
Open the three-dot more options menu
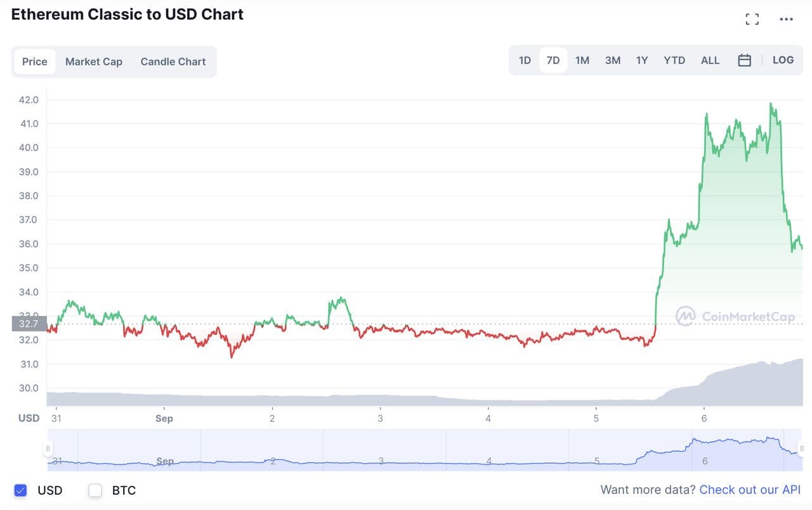786,19
